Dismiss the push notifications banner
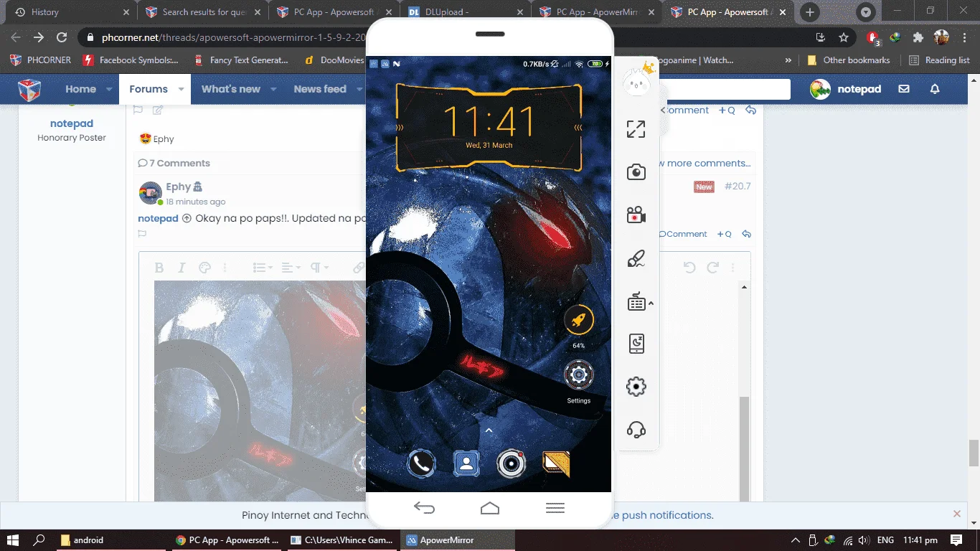This screenshot has height=551, width=980. click(x=956, y=514)
